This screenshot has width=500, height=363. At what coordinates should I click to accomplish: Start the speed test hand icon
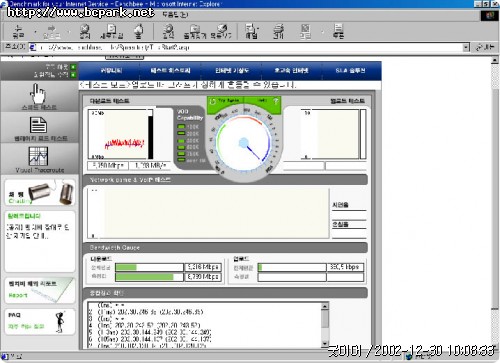pos(38,94)
